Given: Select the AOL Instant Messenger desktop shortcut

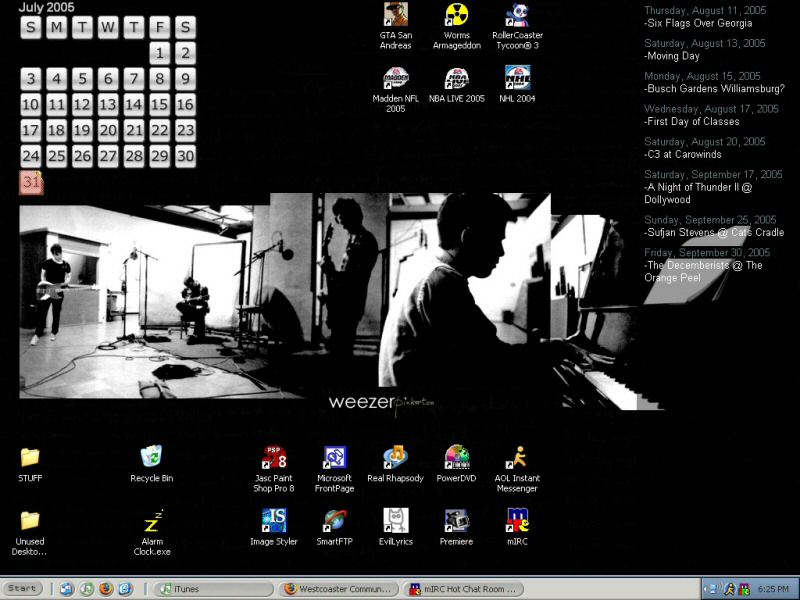Looking at the screenshot, I should (517, 469).
